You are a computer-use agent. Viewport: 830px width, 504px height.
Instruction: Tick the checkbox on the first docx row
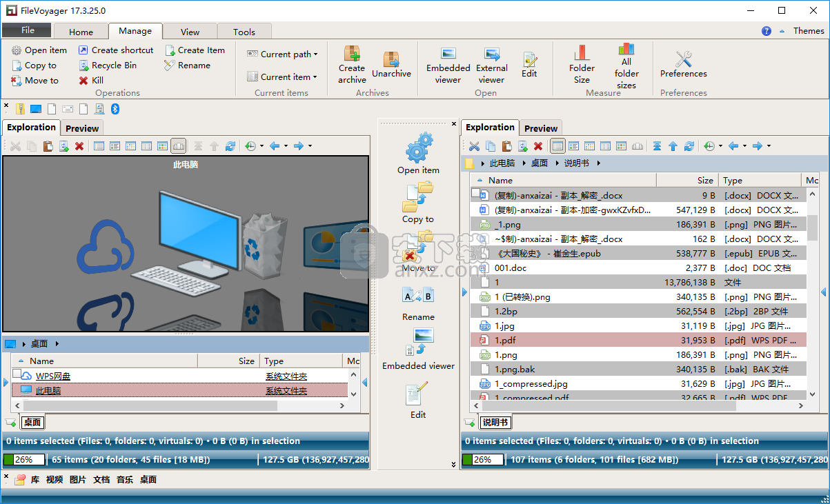pos(475,193)
